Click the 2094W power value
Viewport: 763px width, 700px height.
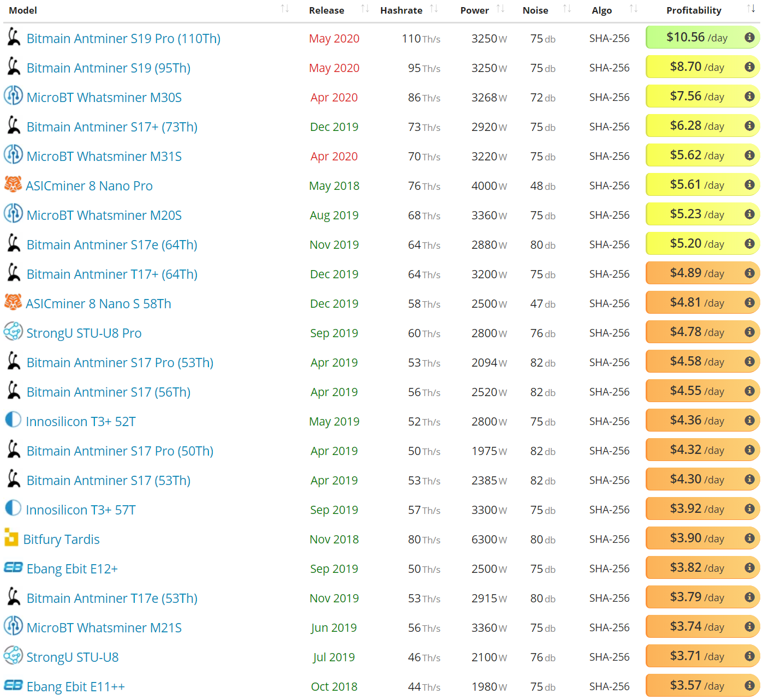[x=490, y=363]
